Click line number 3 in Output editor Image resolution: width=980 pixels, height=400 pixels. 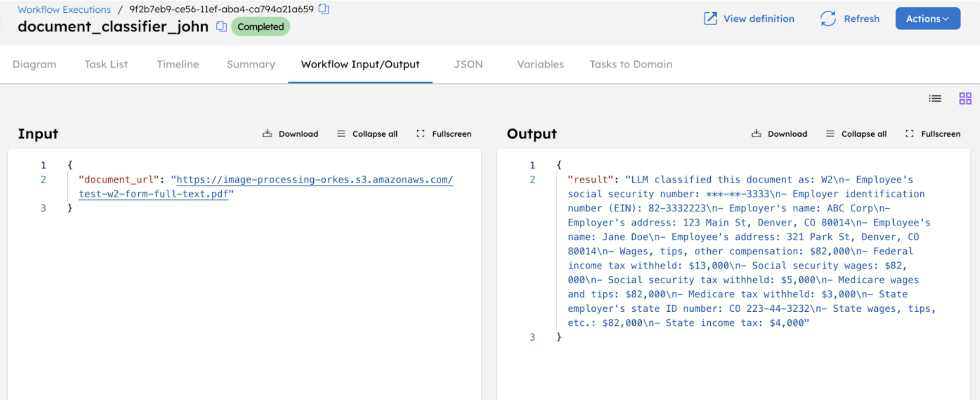click(532, 337)
